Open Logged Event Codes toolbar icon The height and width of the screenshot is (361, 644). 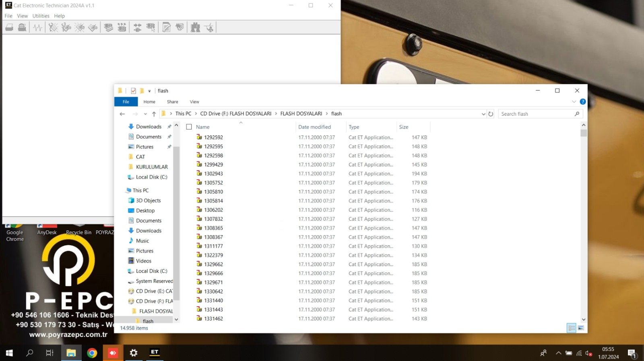pos(93,27)
